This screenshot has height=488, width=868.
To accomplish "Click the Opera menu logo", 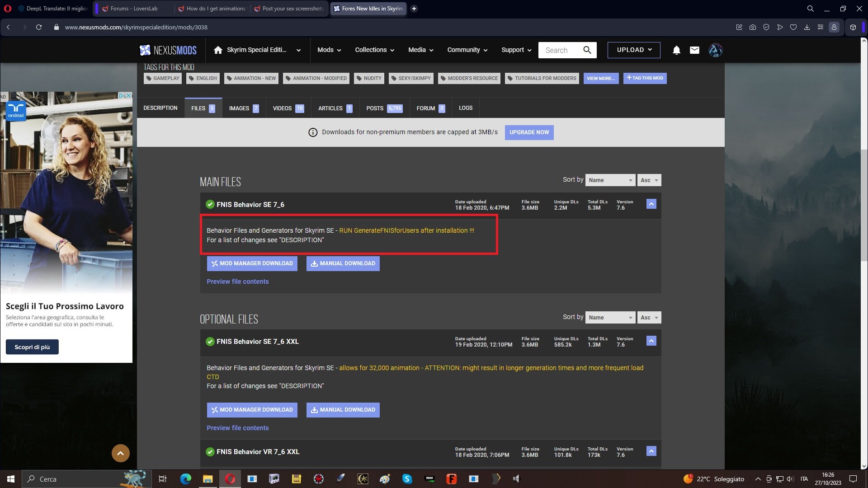I will pos(7,9).
